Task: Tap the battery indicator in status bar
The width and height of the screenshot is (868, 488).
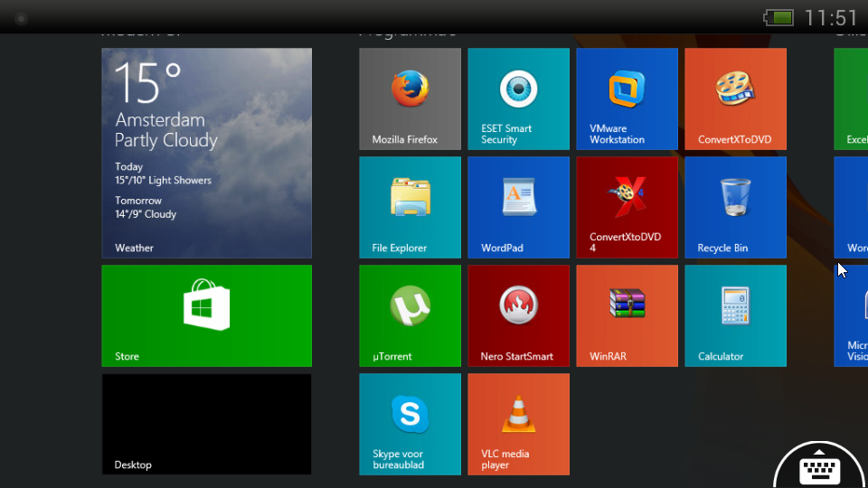Action: 778,18
